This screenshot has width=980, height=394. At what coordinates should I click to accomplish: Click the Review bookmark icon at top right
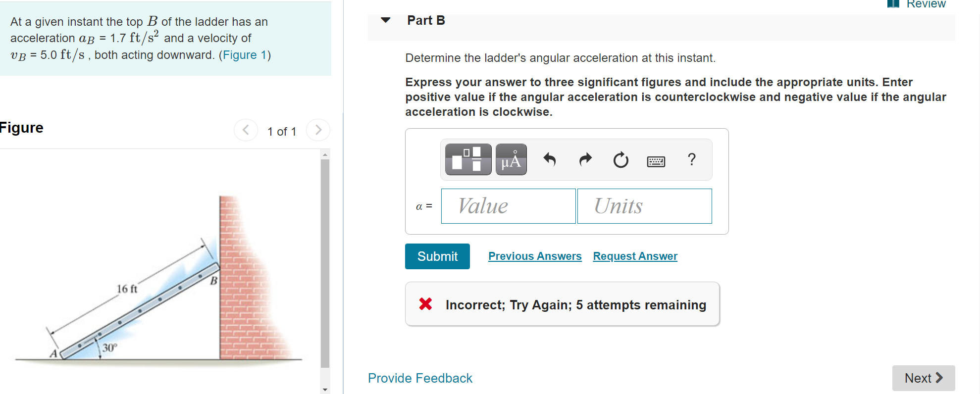coord(893,4)
